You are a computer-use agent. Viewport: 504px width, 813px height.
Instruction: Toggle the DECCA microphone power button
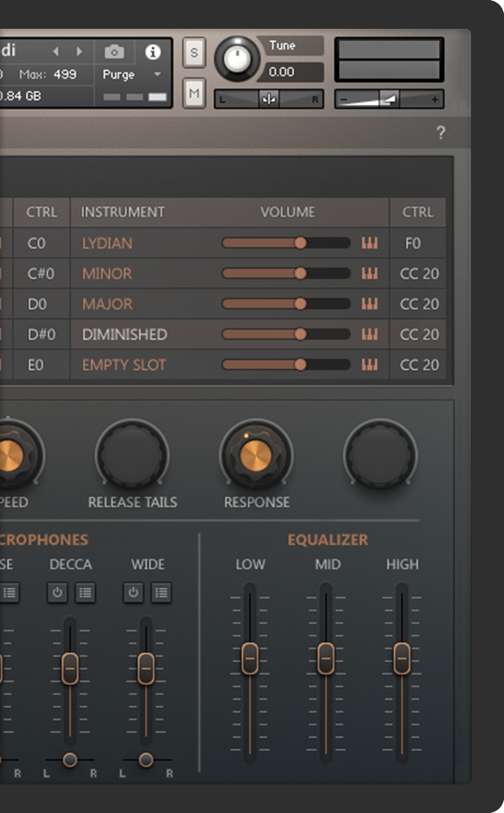57,592
